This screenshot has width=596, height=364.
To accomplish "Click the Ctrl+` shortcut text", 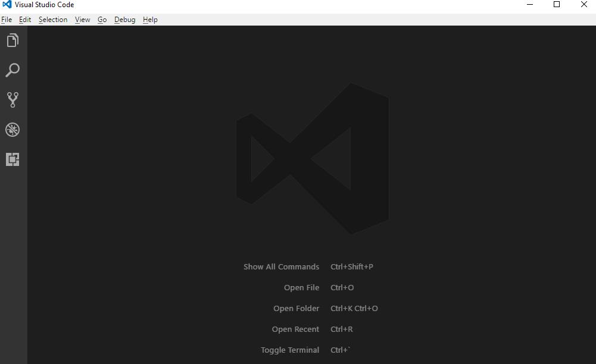I will (x=340, y=350).
